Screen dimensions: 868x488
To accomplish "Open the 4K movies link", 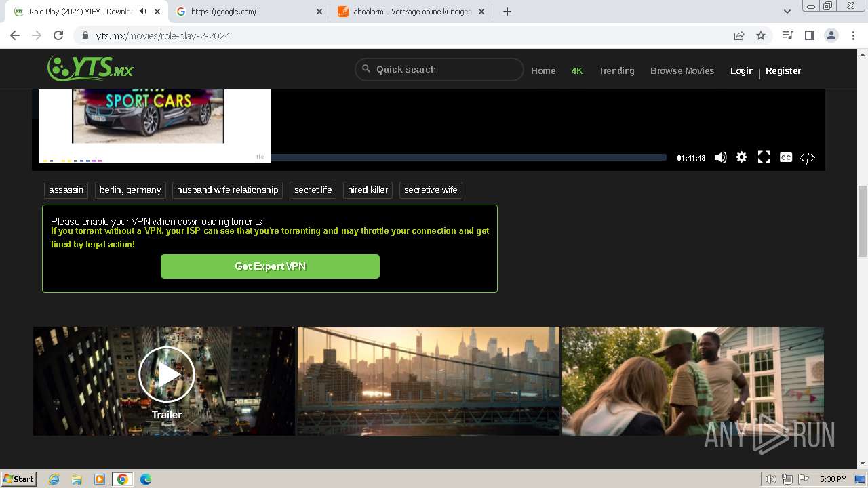I will [x=577, y=70].
